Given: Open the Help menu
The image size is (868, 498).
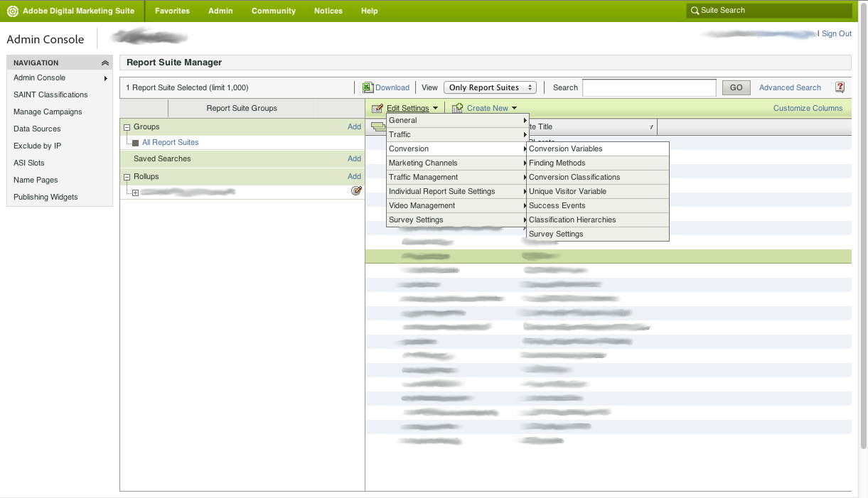Looking at the screenshot, I should click(370, 11).
